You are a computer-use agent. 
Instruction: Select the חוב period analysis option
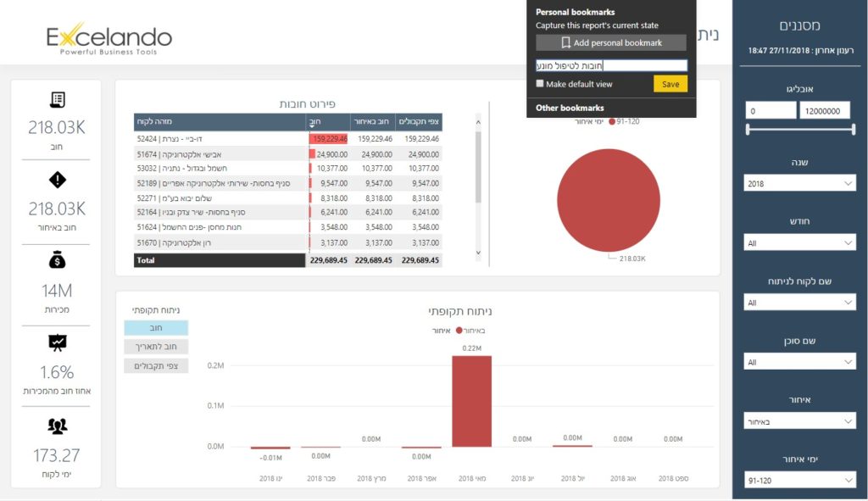coord(156,328)
